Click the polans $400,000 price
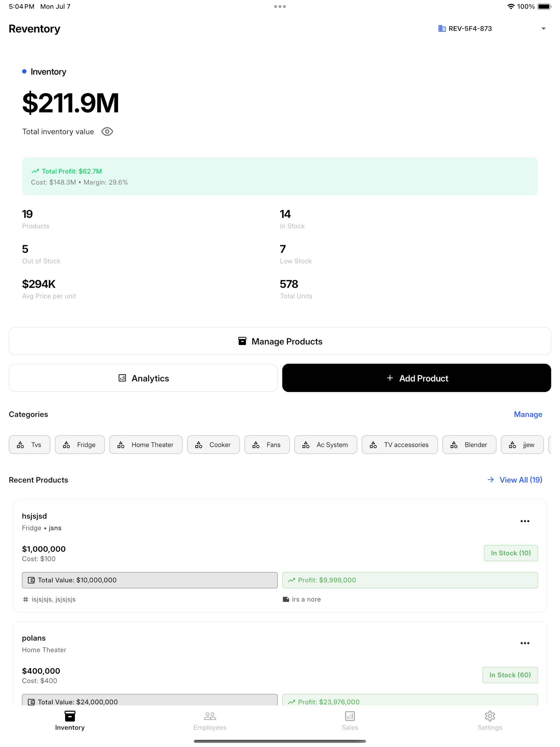Viewport: 560px width, 747px height. click(41, 671)
